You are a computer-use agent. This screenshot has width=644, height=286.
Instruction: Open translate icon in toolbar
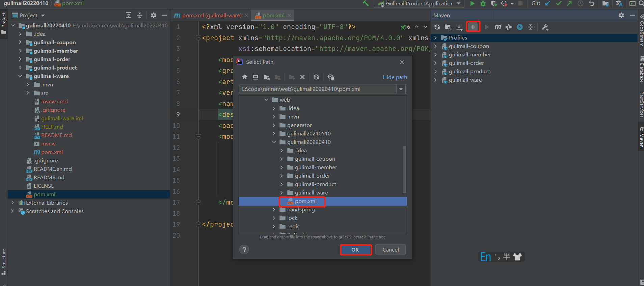(619, 3)
